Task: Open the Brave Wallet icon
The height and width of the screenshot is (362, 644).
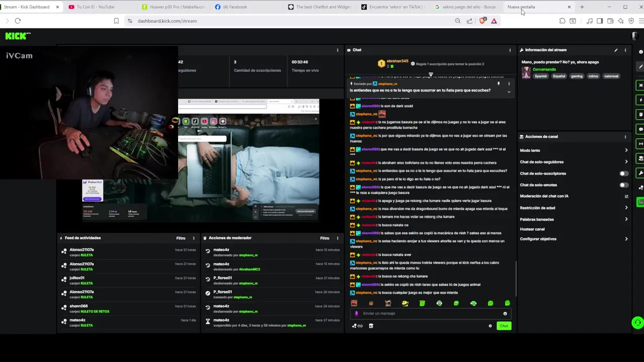Action: click(610, 21)
